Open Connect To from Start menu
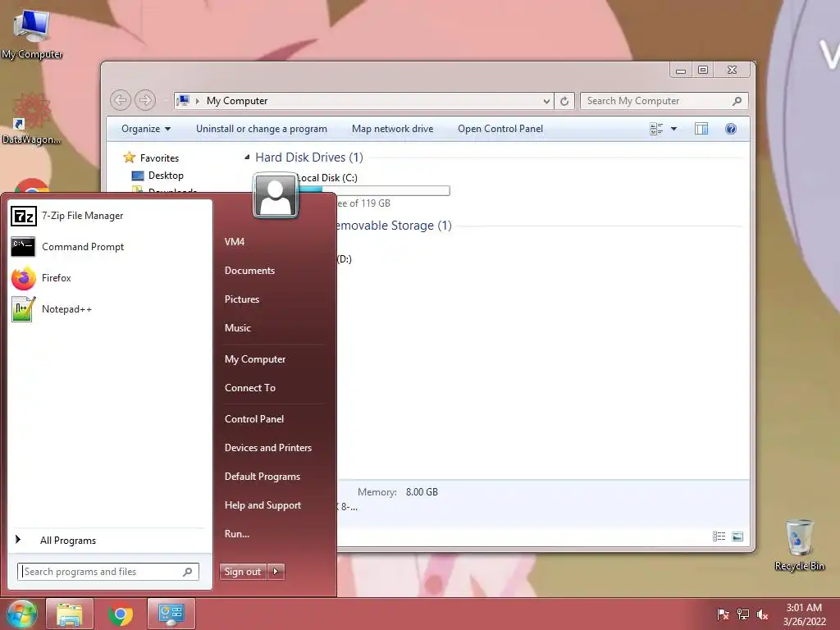The width and height of the screenshot is (840, 630). pos(250,388)
